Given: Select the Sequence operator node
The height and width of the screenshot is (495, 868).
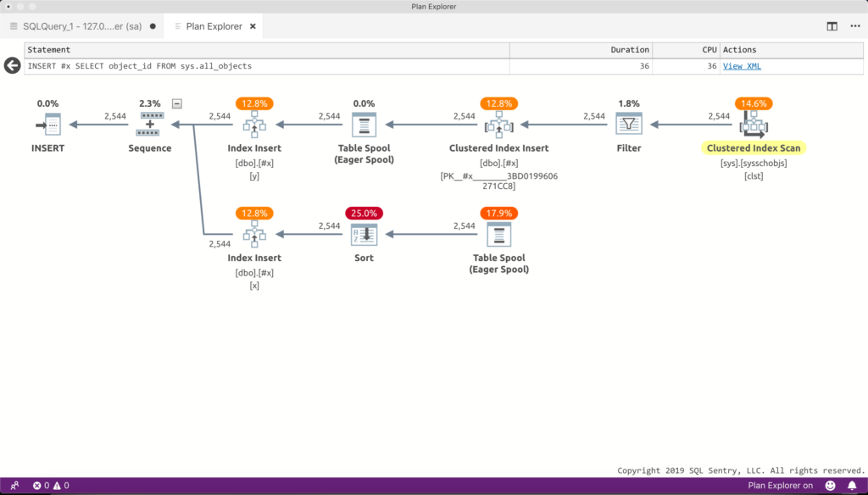Looking at the screenshot, I should 150,124.
